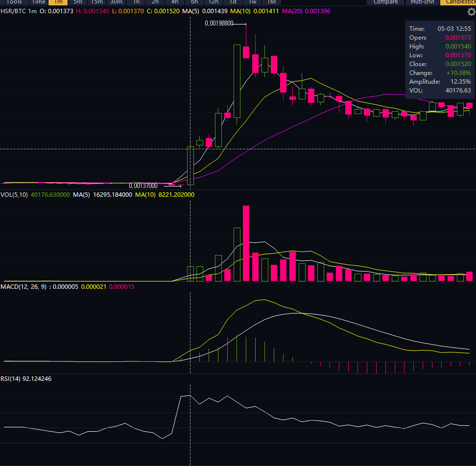Switch to the 5m interval
This screenshot has height=466, width=476.
[78, 2]
